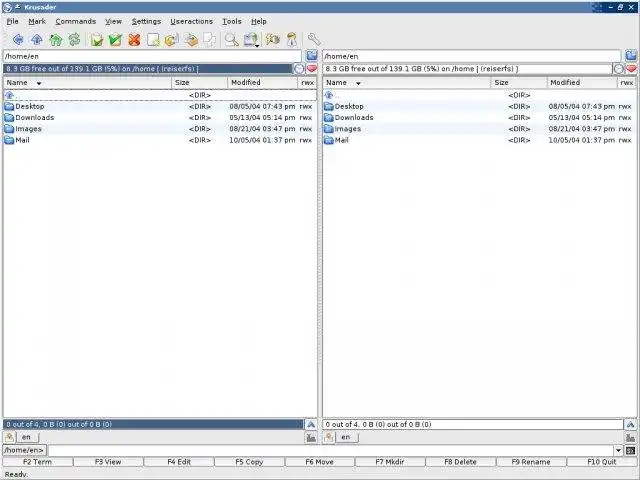Open right panel history clock button
The image size is (640, 480).
[x=619, y=69]
